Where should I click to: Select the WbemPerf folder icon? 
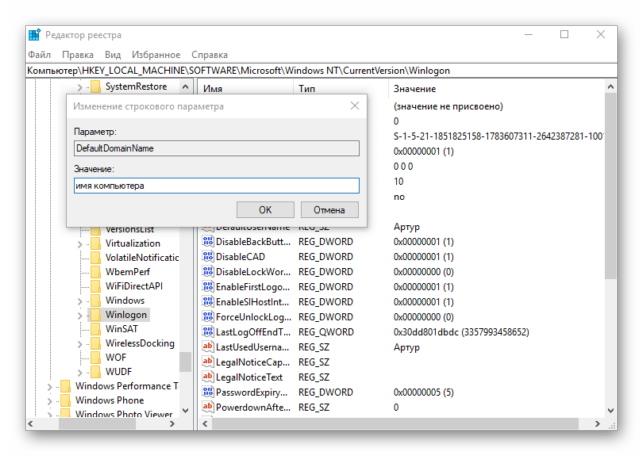tap(96, 272)
